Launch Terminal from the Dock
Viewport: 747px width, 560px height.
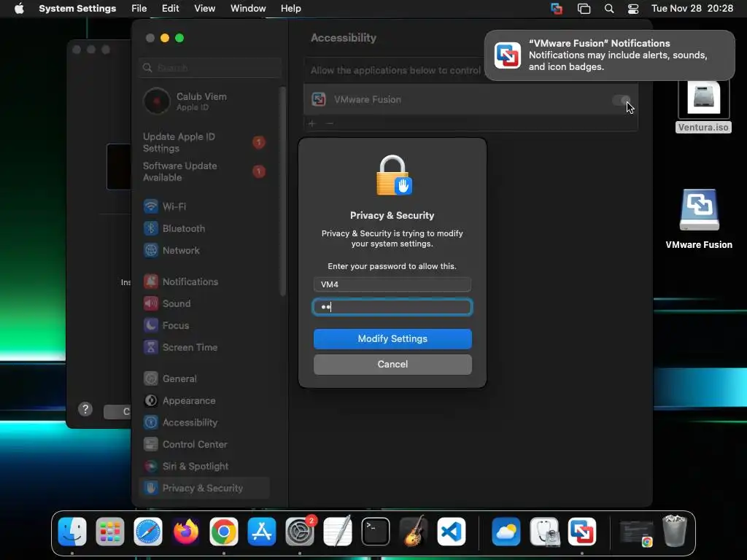pyautogui.click(x=376, y=532)
